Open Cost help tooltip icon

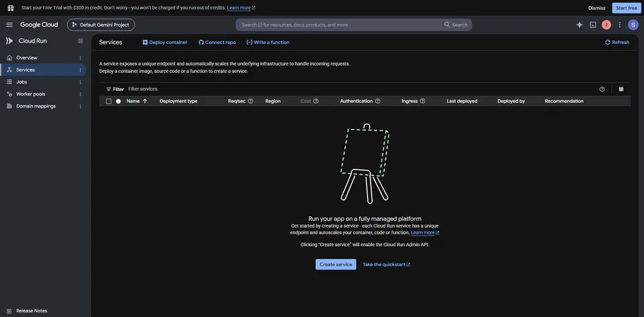(316, 101)
